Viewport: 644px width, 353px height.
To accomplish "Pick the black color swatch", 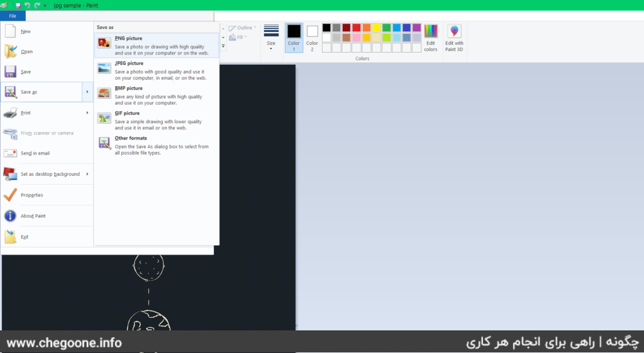I will coord(326,28).
